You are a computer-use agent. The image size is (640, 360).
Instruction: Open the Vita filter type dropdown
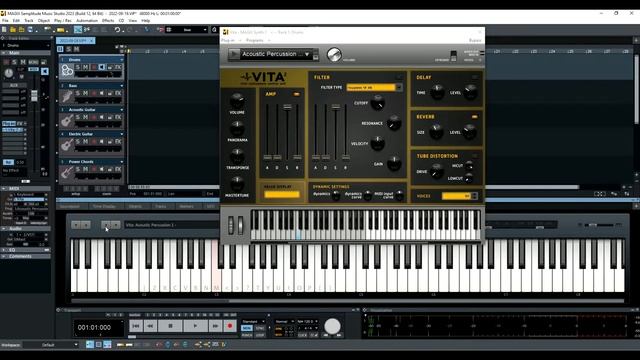pos(399,87)
